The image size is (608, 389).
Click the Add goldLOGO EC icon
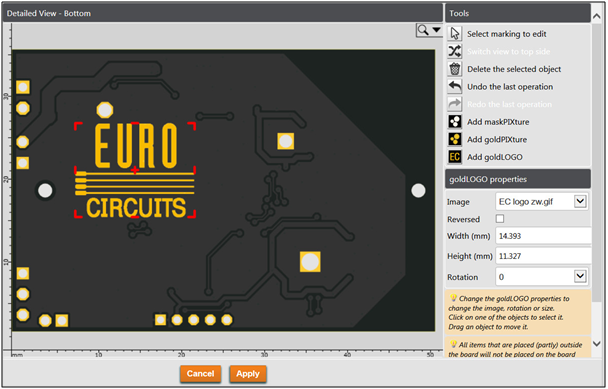coord(454,157)
